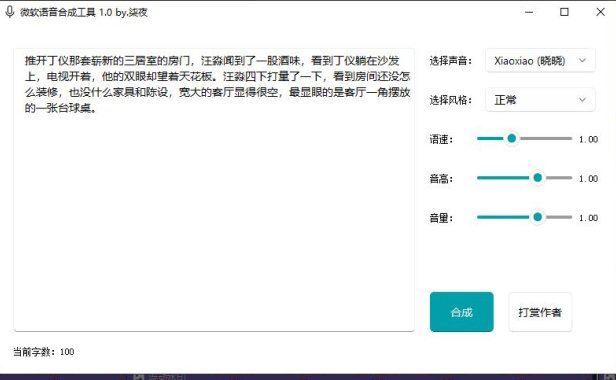616x380 pixels.
Task: Click the 选择风格 label
Action: 451,100
